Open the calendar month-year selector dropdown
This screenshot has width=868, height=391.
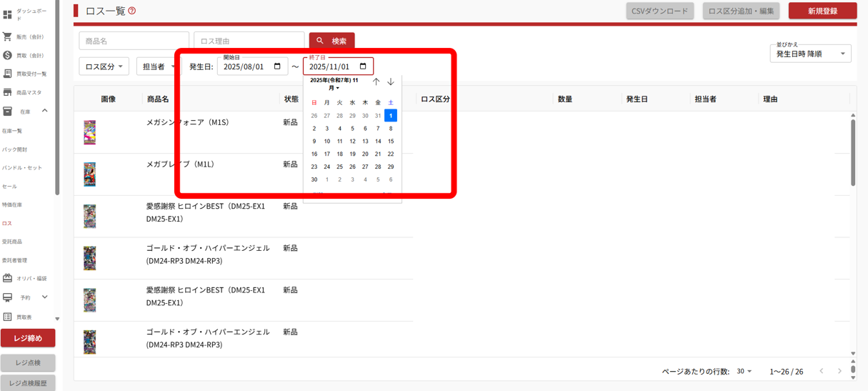pos(334,84)
